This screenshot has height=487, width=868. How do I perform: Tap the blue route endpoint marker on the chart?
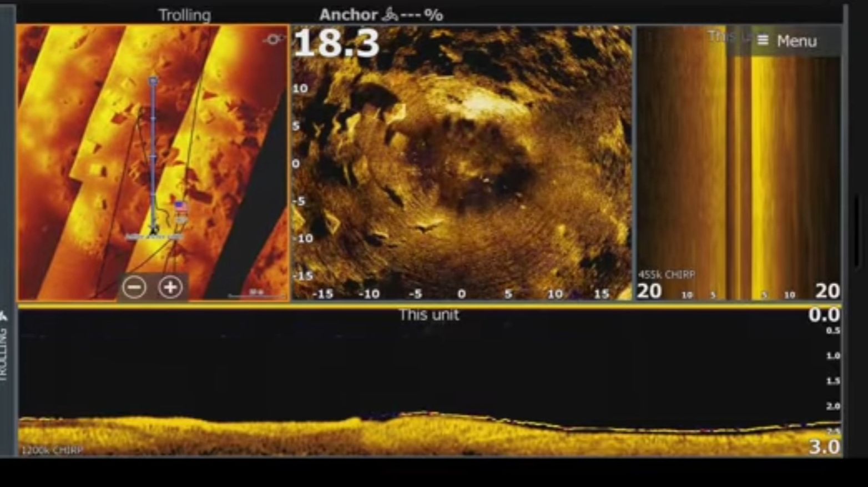(x=153, y=82)
